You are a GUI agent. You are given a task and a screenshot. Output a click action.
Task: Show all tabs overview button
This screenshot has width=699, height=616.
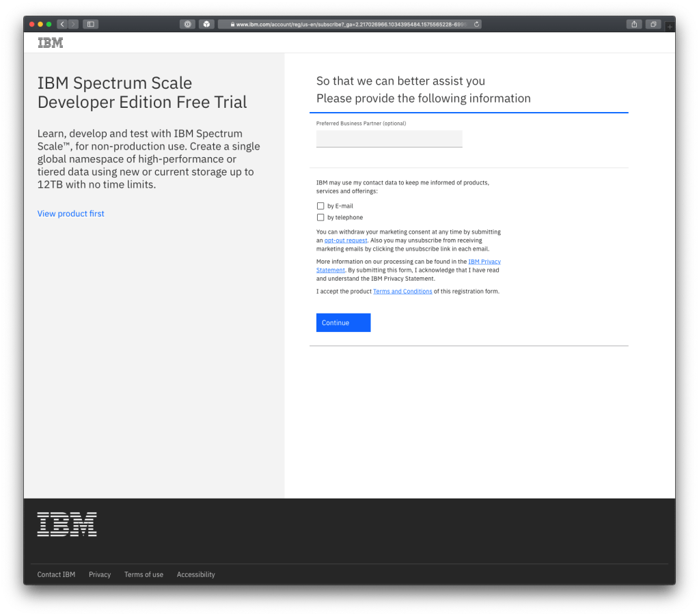[x=653, y=25]
